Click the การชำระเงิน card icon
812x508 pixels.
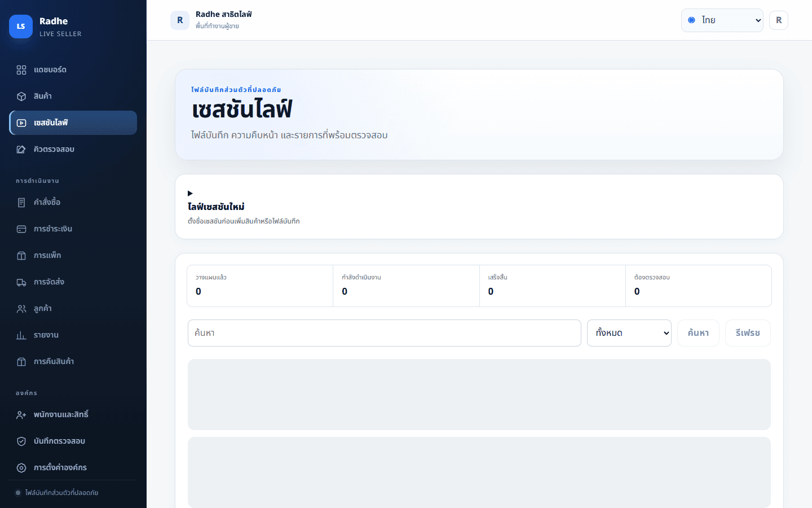click(21, 229)
